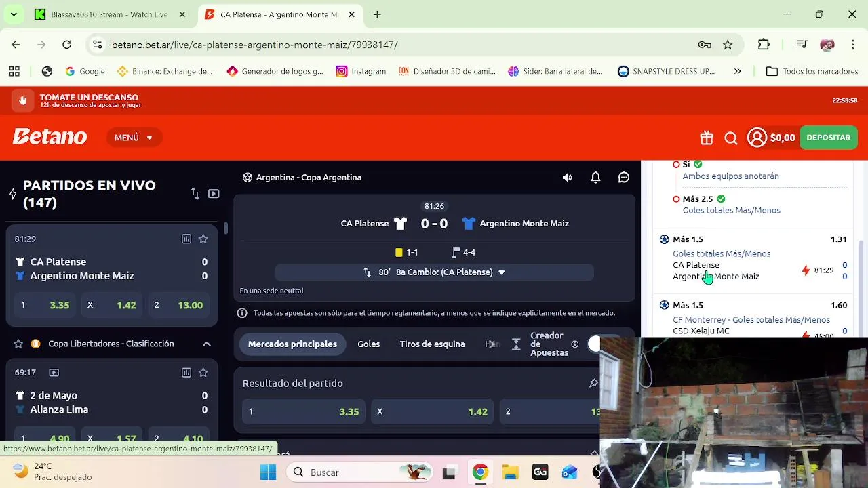Sort live matches with arrows icon
This screenshot has width=868, height=488.
pyautogui.click(x=195, y=194)
